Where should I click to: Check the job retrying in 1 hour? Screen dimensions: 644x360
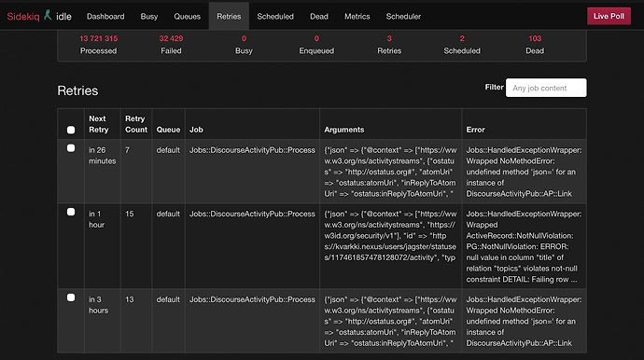71,212
